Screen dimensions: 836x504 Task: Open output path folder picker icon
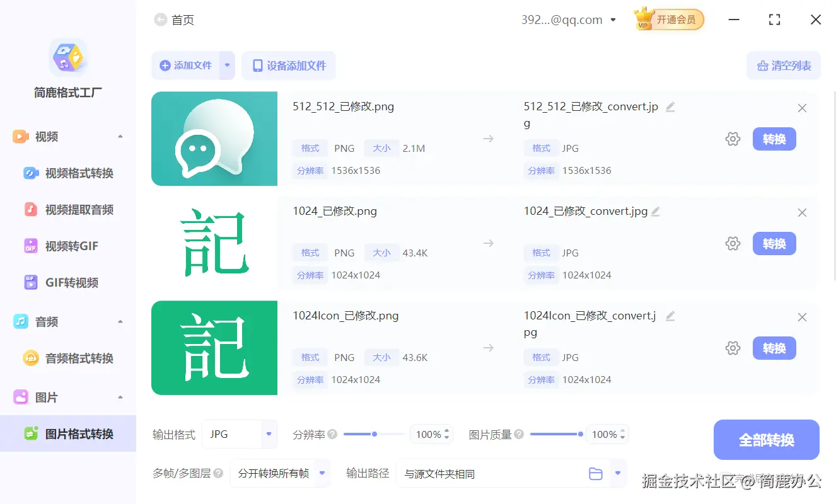click(x=595, y=473)
